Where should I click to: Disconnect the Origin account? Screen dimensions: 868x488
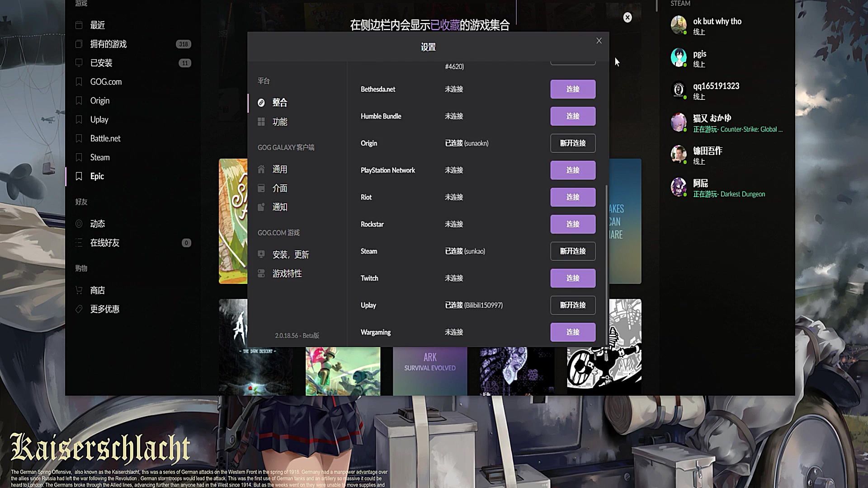click(x=573, y=143)
